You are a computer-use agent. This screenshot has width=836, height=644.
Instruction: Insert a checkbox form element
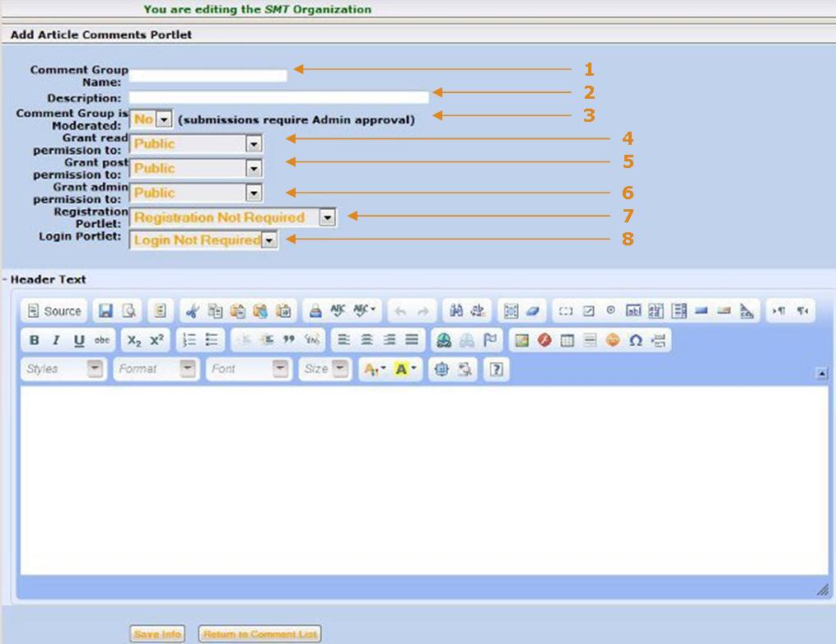(589, 310)
